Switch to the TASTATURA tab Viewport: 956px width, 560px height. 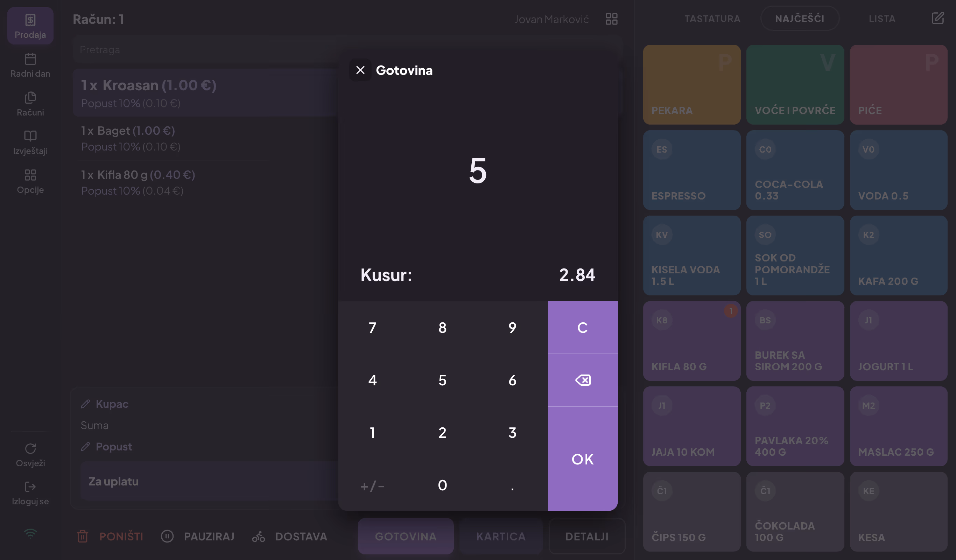pyautogui.click(x=712, y=19)
